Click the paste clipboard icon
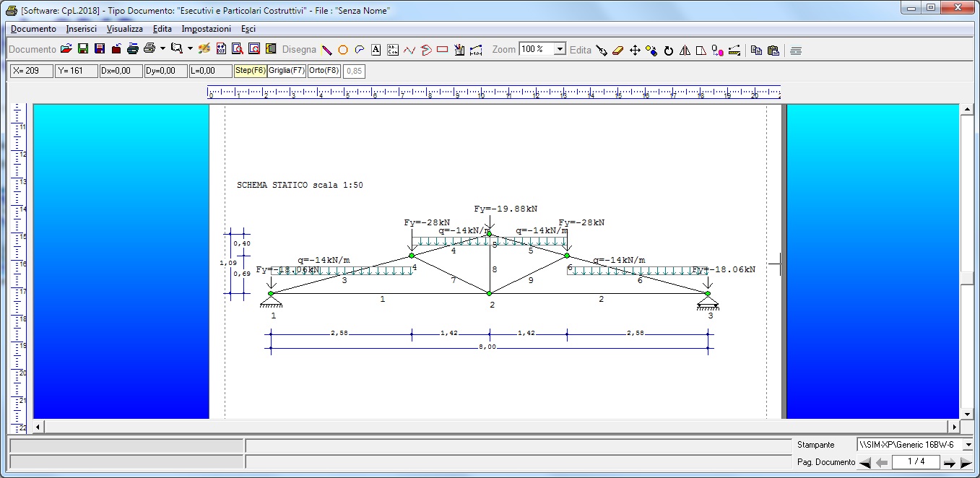Image resolution: width=980 pixels, height=478 pixels. pyautogui.click(x=773, y=51)
